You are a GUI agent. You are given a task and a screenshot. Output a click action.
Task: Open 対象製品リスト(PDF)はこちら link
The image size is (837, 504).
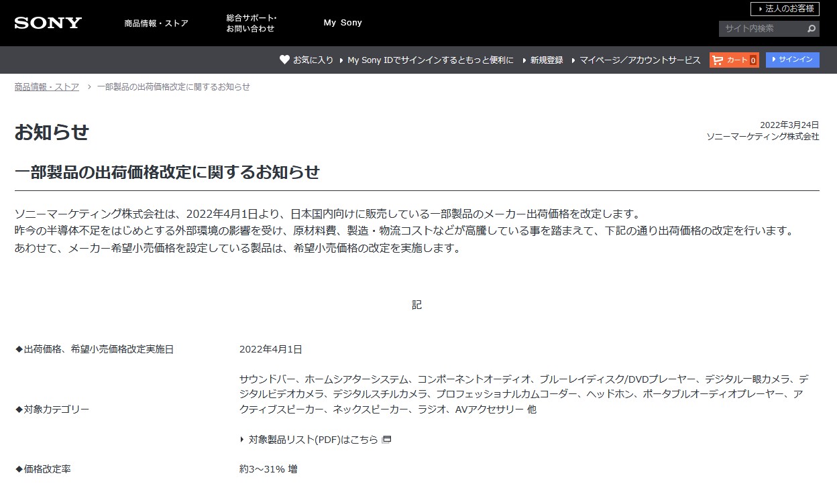click(313, 440)
